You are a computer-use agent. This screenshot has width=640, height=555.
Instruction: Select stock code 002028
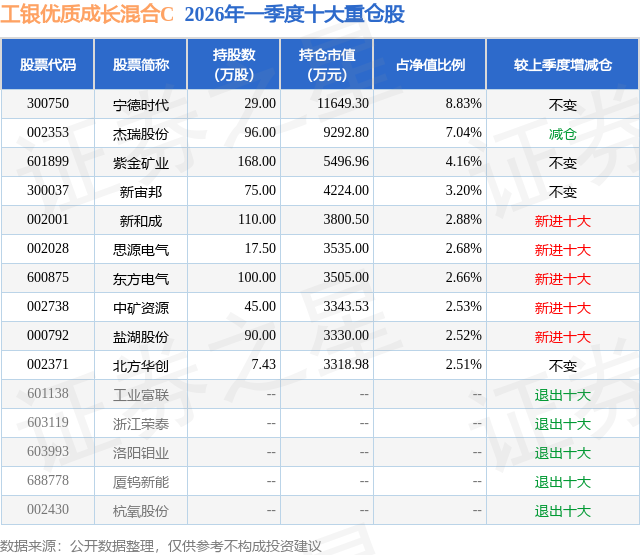[48, 249]
